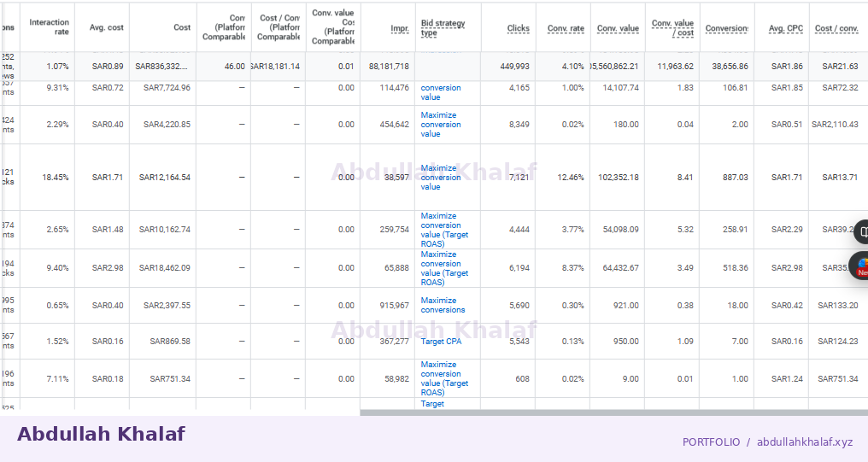The width and height of the screenshot is (868, 462).
Task: Open Target ROAS strategy link in 58,982 impressions row
Action: [x=444, y=378]
